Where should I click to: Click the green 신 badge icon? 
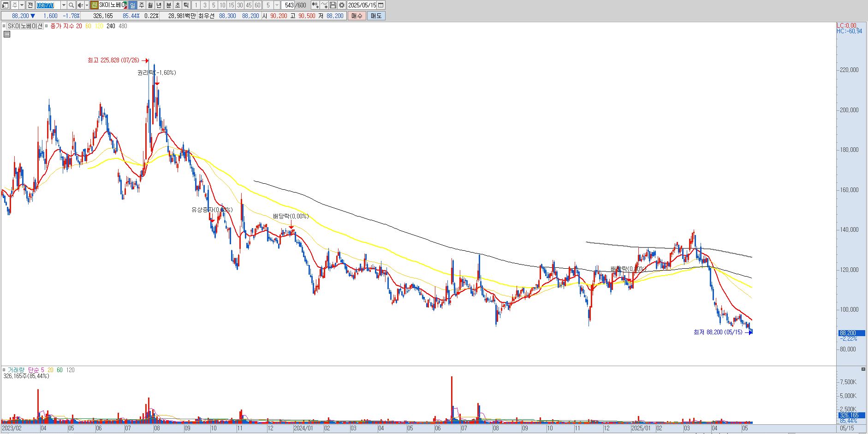(94, 5)
